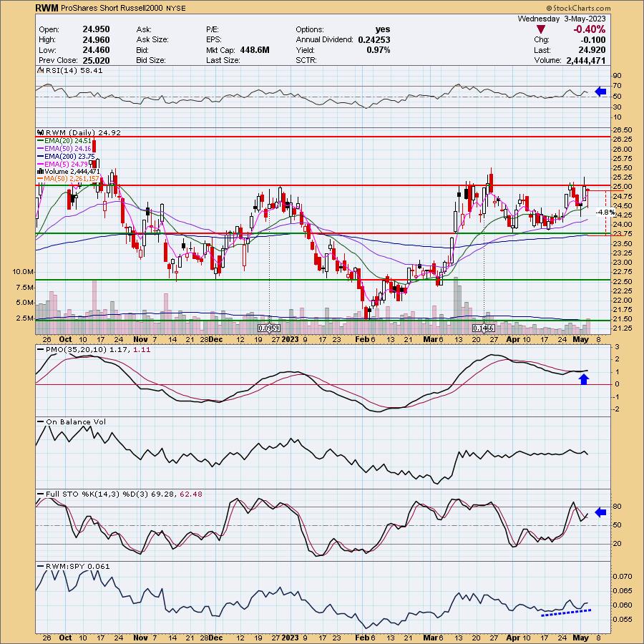Click the 0.070 axis label in RWM:SPY panel
Screen dimensions: 644x644
622,576
